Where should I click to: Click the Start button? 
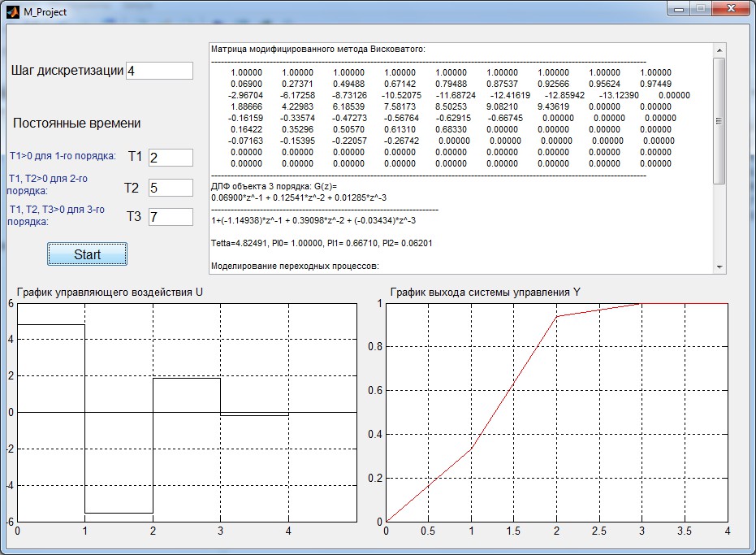click(x=87, y=254)
